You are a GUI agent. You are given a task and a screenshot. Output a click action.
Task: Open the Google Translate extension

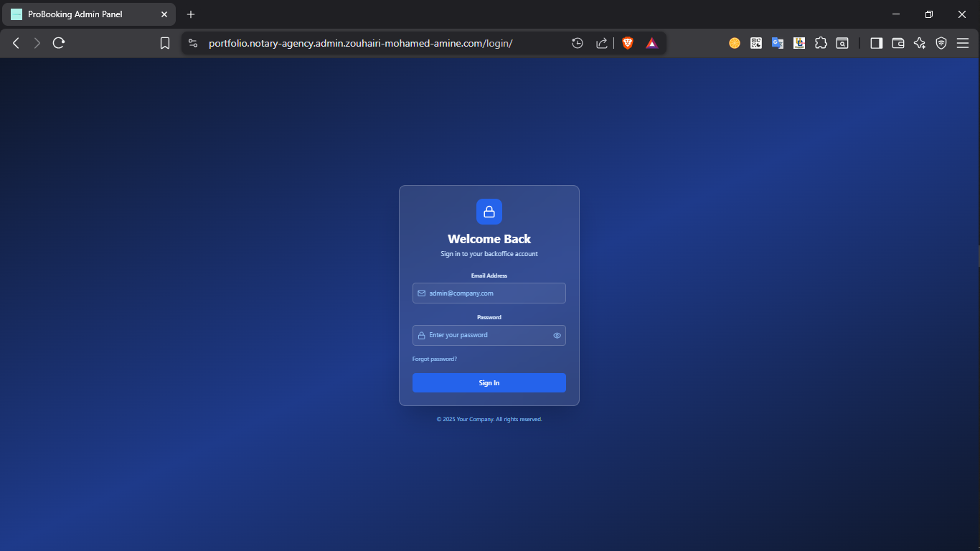(778, 43)
